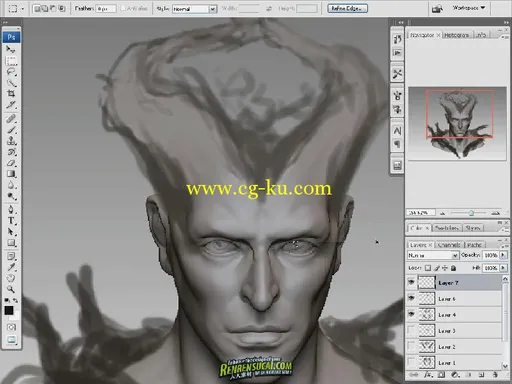Click the foreground color swatch
512x384 pixels.
point(9,311)
